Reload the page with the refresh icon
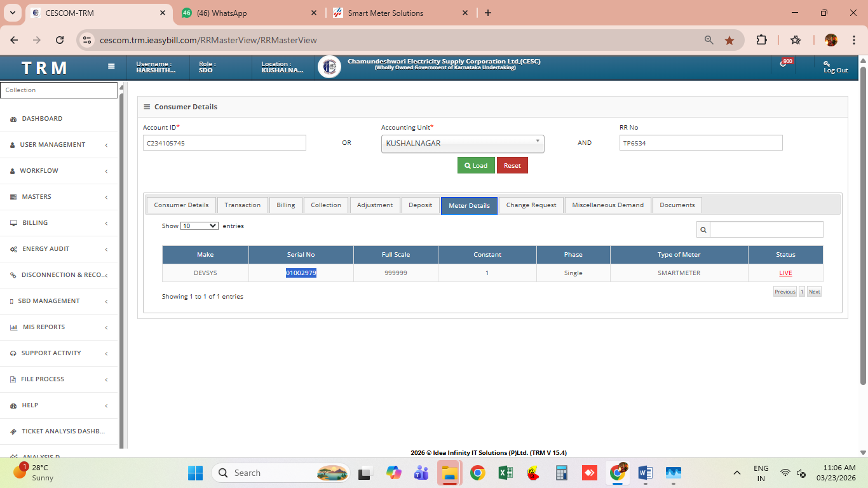The width and height of the screenshot is (868, 488). (x=60, y=40)
